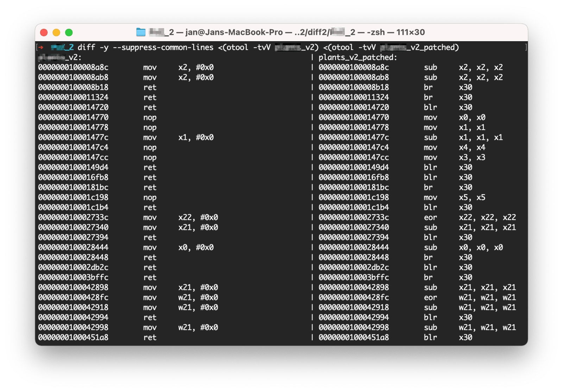
Task: Close the terminal window with red button
Action: tap(44, 33)
